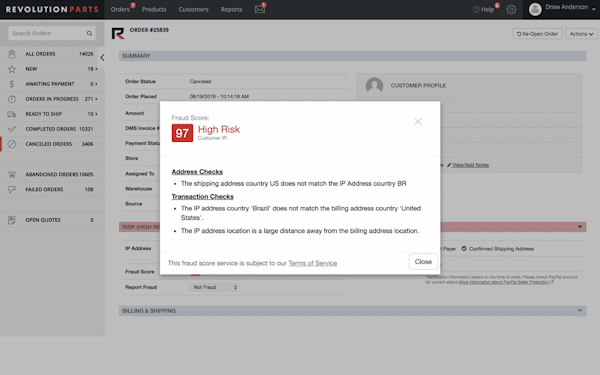The height and width of the screenshot is (375, 600).
Task: Click the red 97 fraud score badge
Action: tap(182, 133)
